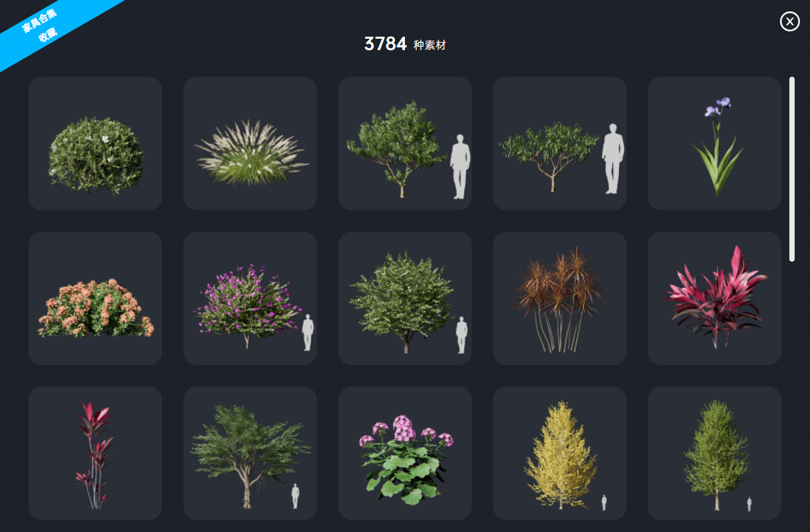Choose the pink geranium flower plant
This screenshot has height=532, width=810.
pyautogui.click(x=405, y=453)
